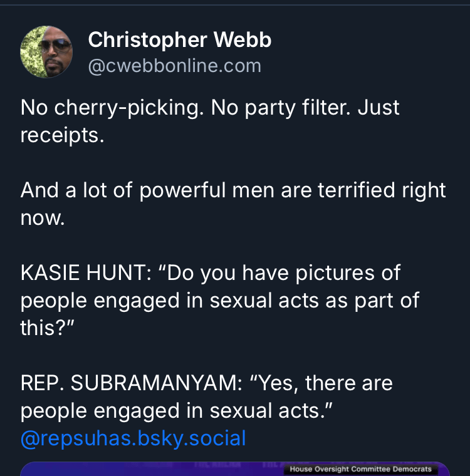The width and height of the screenshot is (470, 476).
Task: Click the House Oversight Committee Democrats label
Action: click(x=362, y=469)
